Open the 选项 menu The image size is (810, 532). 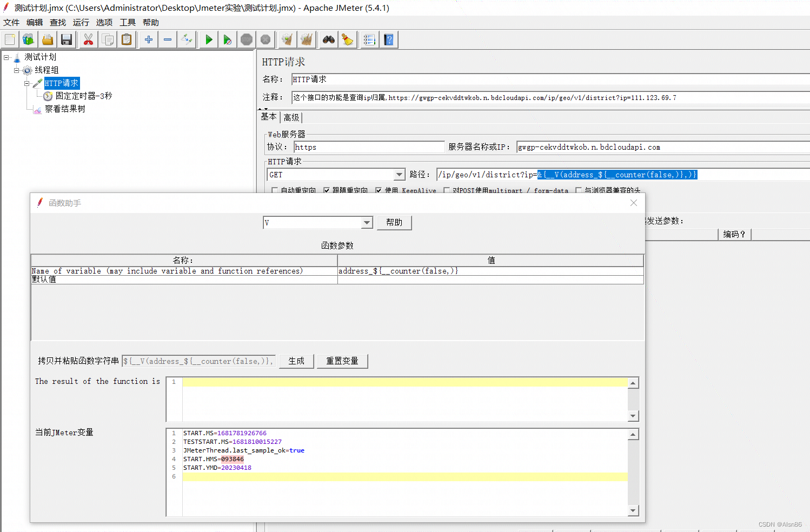tap(104, 22)
